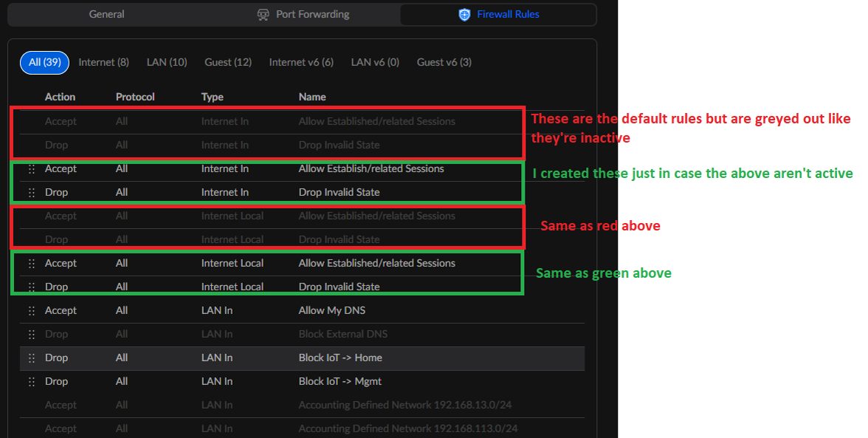Select Accounting Defined Network 192.168.13.0/24 rule
Image resolution: width=868 pixels, height=438 pixels.
407,405
